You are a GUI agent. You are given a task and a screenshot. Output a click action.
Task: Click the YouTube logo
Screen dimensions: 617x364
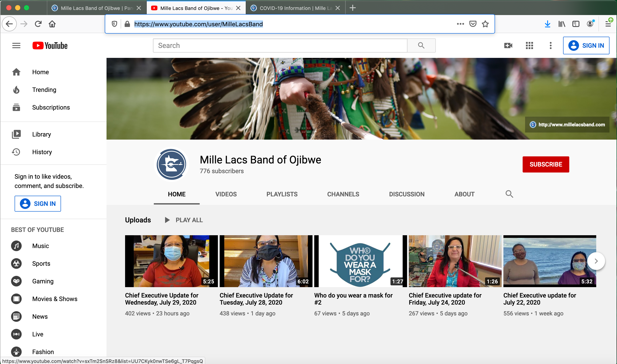[x=50, y=46]
